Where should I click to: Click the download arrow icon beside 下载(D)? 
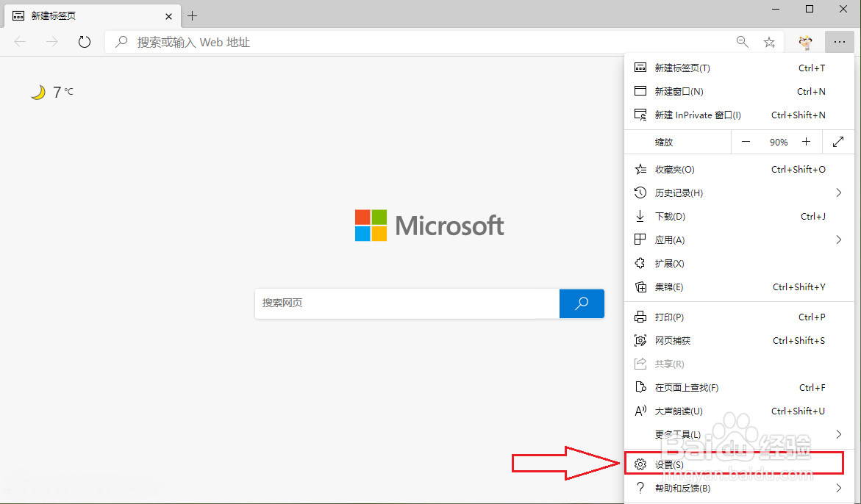(x=640, y=217)
